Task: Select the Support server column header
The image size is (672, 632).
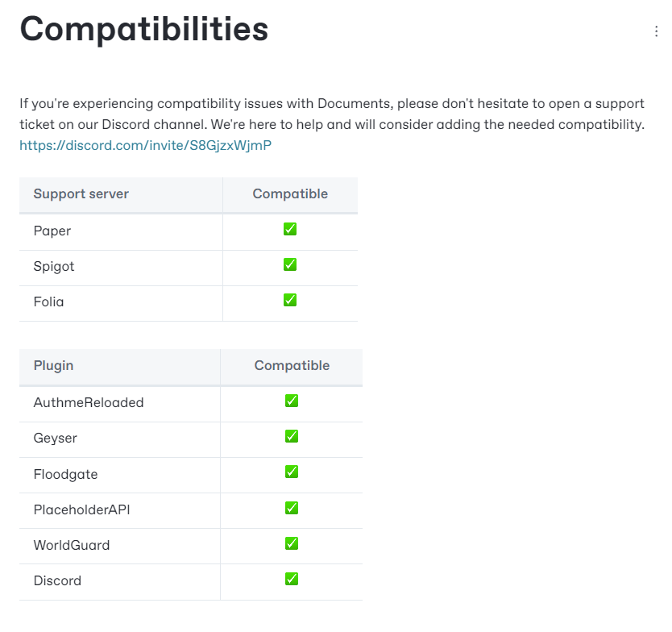Action: click(x=81, y=193)
